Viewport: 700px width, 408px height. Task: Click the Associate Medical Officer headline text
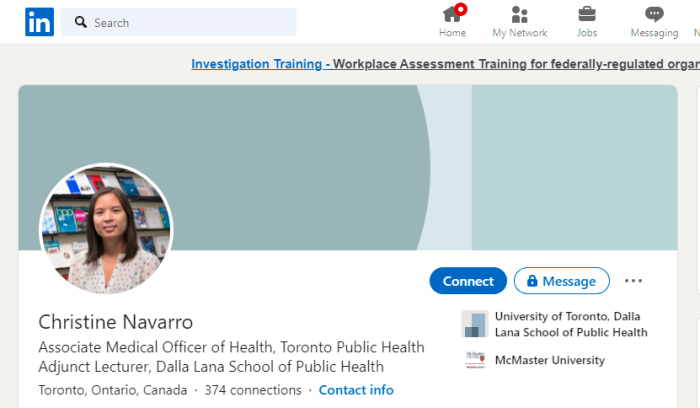(231, 347)
